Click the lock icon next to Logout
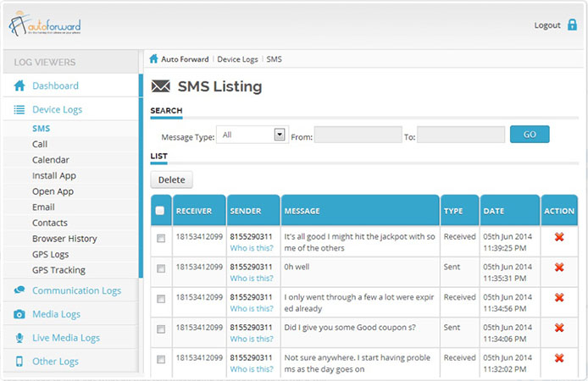Screen dimensions: 588x381 (572, 25)
